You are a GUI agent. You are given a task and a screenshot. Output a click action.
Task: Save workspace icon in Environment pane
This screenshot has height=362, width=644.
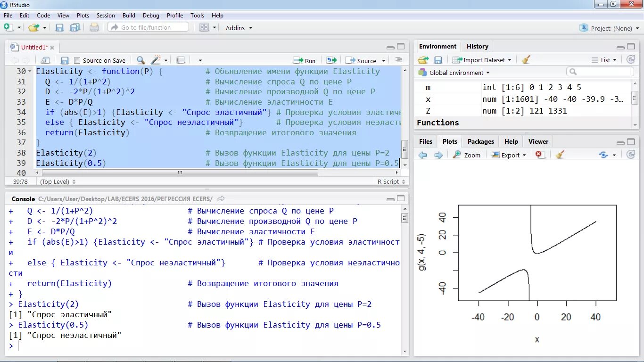click(438, 60)
